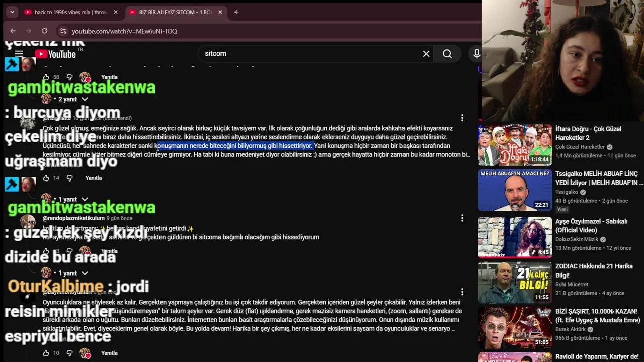Expand the '1 yanıt' under @rendoplazmiketikulum comment
The height and width of the screenshot is (362, 644).
point(72,273)
